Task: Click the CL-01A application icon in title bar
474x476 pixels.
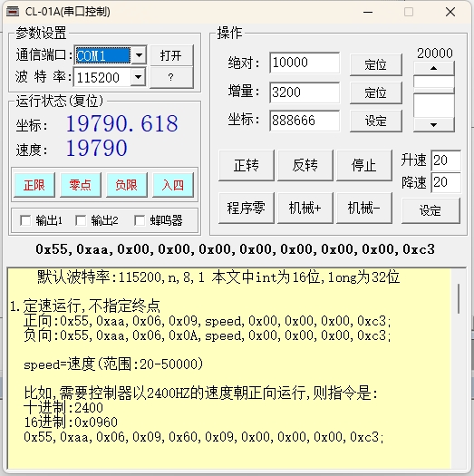Action: click(x=13, y=12)
